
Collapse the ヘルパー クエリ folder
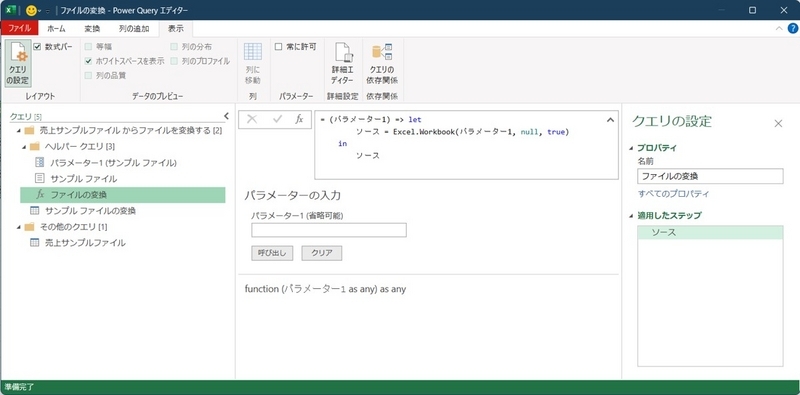tap(24, 147)
